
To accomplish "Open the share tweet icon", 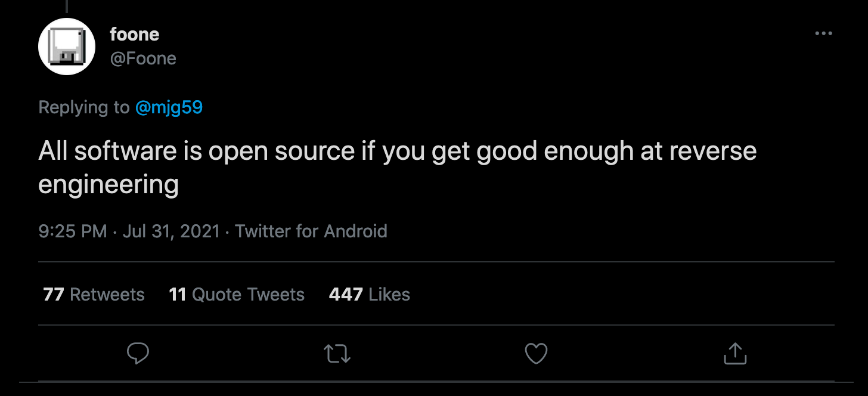I will [x=734, y=354].
